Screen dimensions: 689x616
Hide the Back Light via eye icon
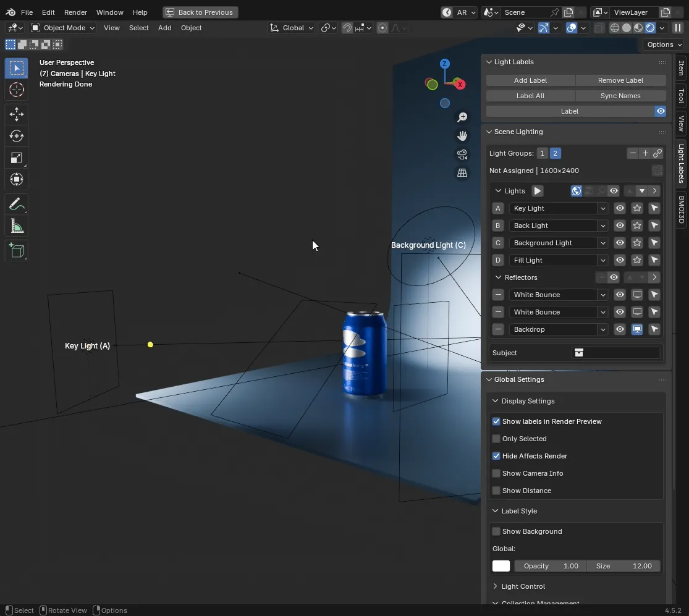[620, 226]
